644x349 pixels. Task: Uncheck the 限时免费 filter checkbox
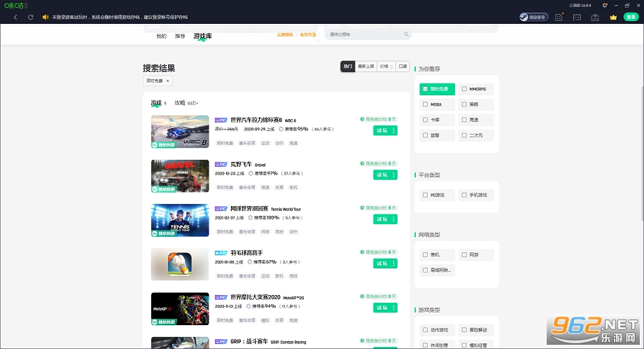coord(425,89)
